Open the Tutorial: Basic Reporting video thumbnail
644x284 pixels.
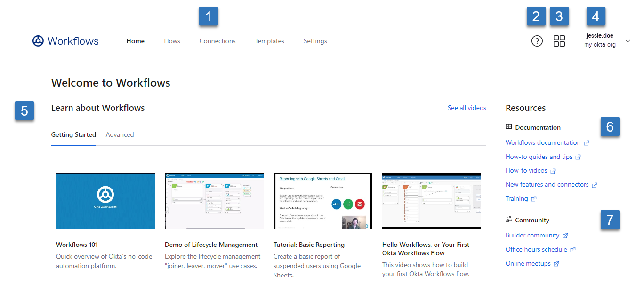coord(322,201)
